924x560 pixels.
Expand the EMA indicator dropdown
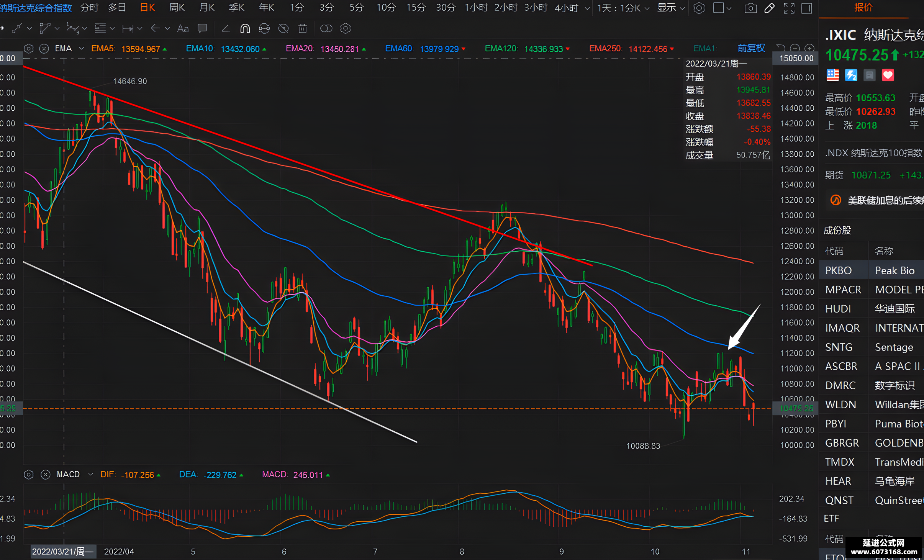pos(81,48)
